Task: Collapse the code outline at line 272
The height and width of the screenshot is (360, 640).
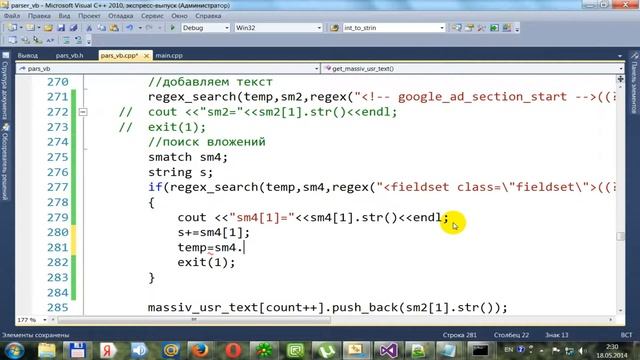Action: click(83, 112)
